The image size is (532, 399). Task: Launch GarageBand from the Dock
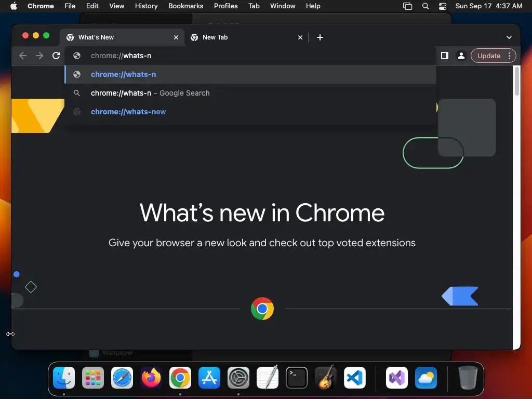pos(326,377)
